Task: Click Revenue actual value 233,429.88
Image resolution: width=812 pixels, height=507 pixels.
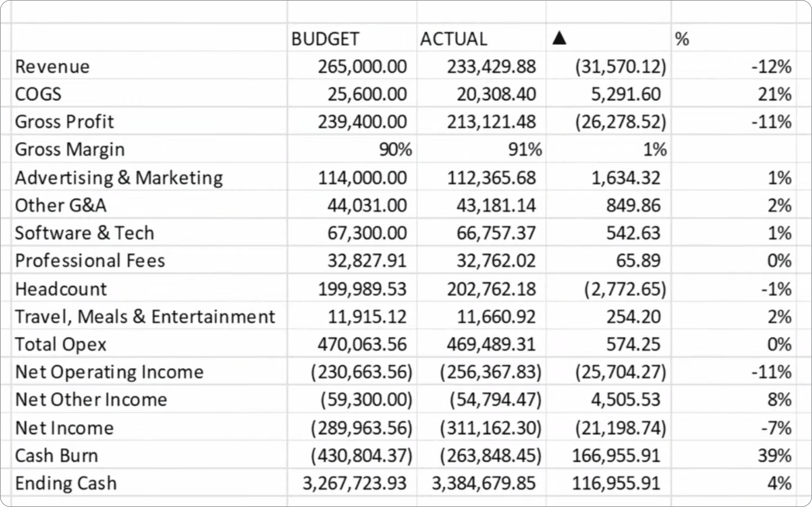Action: pyautogui.click(x=491, y=67)
